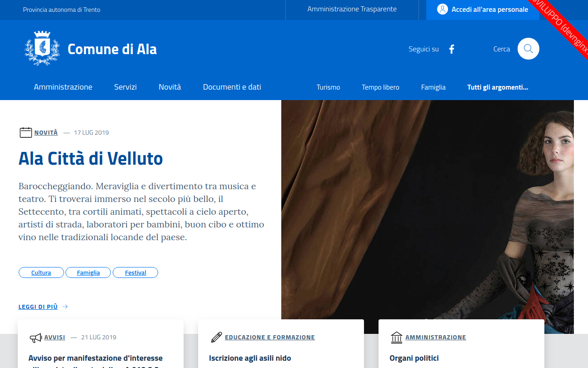Select the Festival tag chip

(x=135, y=272)
